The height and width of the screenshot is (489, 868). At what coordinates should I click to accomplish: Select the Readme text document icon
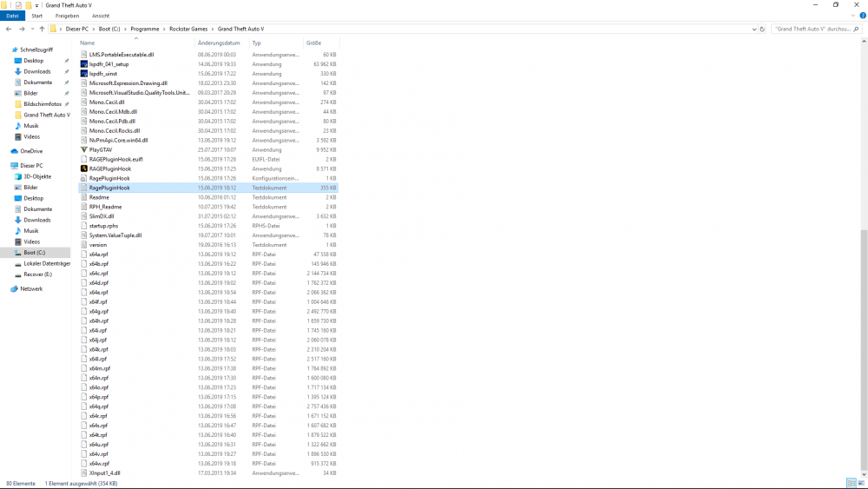point(84,197)
